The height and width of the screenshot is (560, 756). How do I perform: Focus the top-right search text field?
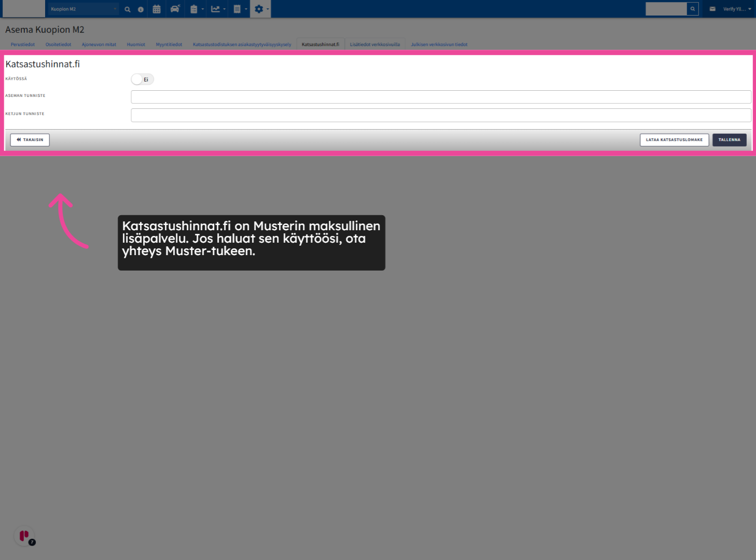(x=666, y=9)
